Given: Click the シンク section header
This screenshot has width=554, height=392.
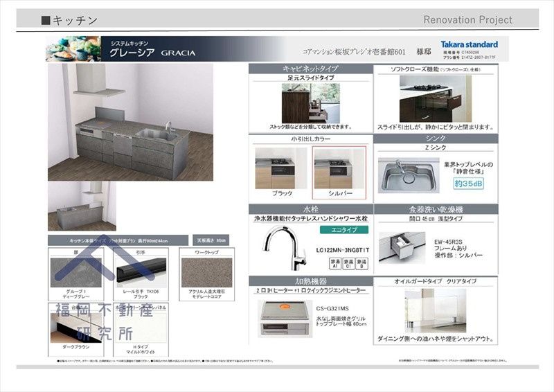Looking at the screenshot, I should (x=436, y=139).
